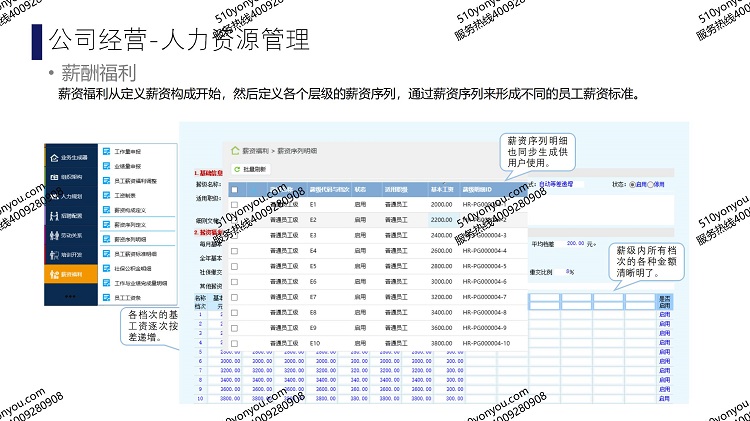Click the 平均档差 value field showing 200.00
750x421 pixels.
pos(575,243)
